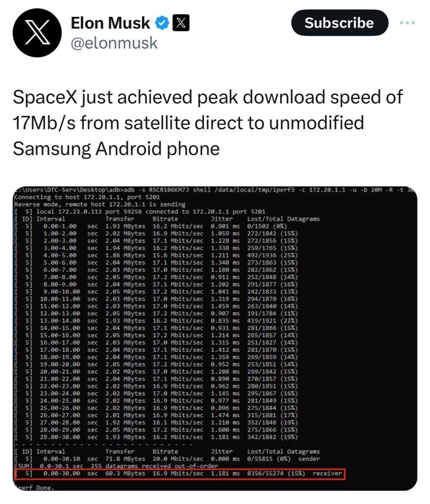
Task: Click "Samsung Android phone" in the post text
Action: pos(116,148)
